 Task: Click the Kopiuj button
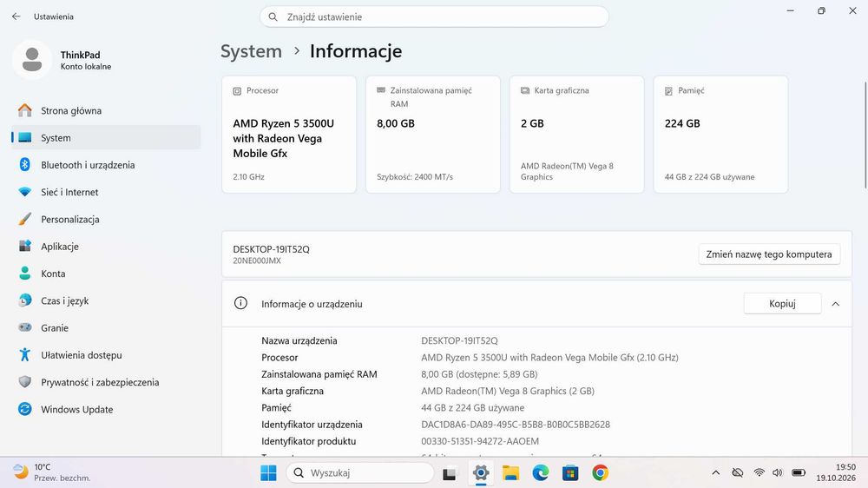pyautogui.click(x=782, y=304)
